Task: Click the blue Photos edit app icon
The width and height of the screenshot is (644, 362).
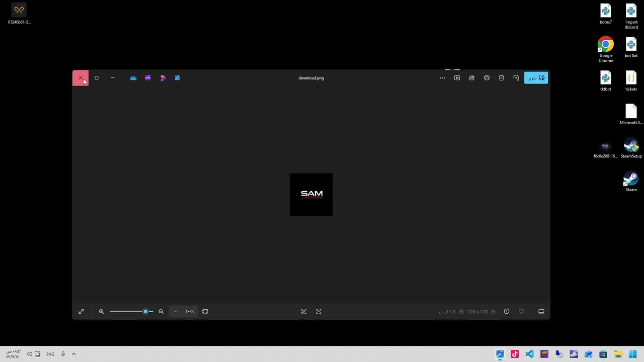Action: 177,78
